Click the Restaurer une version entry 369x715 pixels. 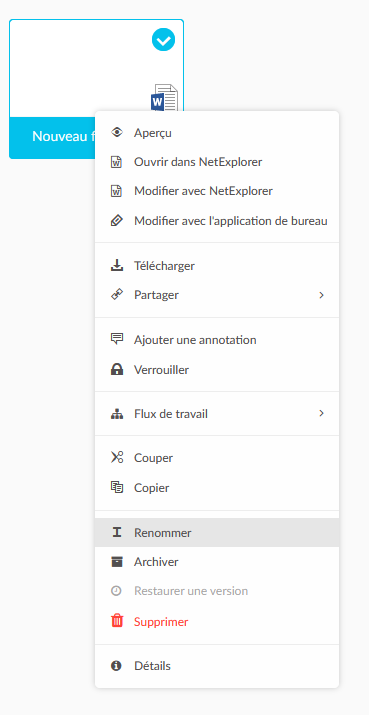(x=217, y=591)
